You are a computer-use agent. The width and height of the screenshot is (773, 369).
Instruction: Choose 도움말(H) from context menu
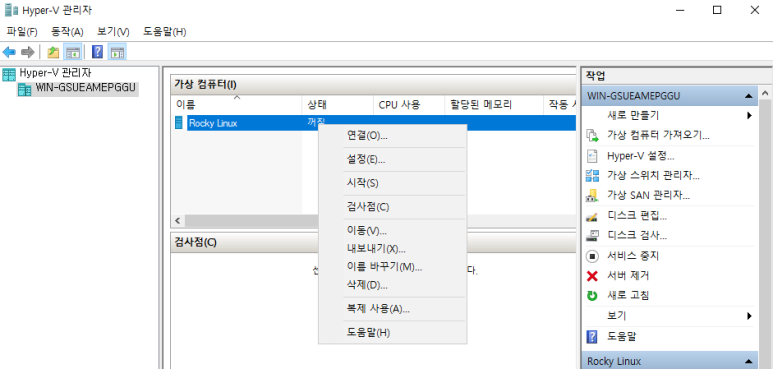(392, 333)
